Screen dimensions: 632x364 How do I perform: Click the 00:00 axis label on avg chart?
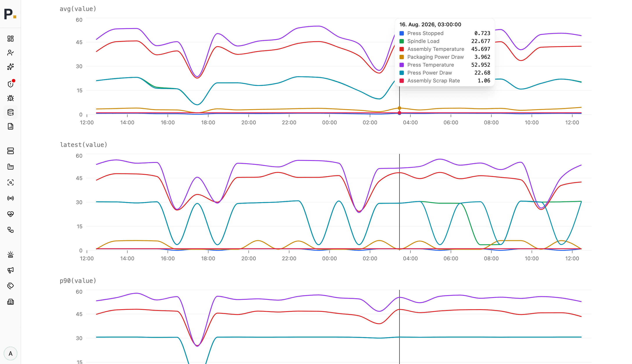point(330,123)
